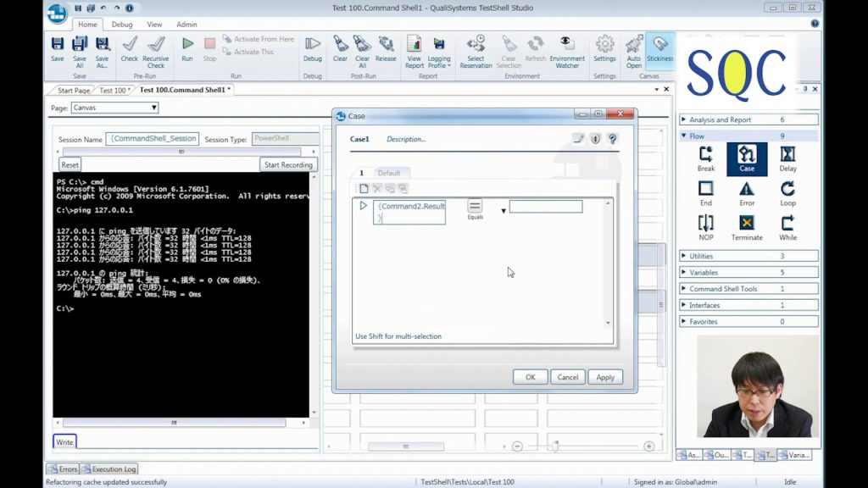Click the Equals operator button
The width and height of the screenshot is (868, 488).
pos(475,208)
